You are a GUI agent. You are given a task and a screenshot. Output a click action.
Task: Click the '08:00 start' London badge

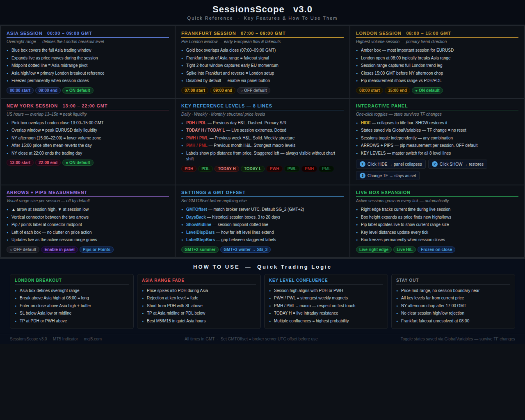point(370,90)
